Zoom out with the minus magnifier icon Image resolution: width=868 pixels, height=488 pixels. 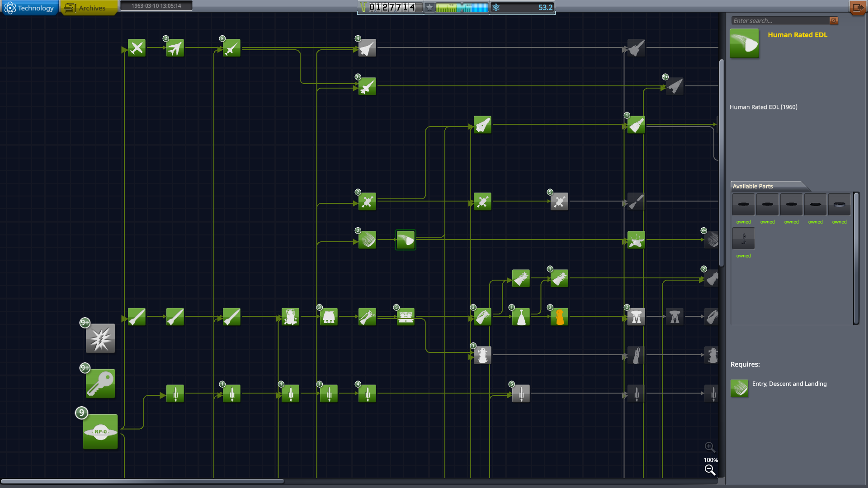point(710,470)
